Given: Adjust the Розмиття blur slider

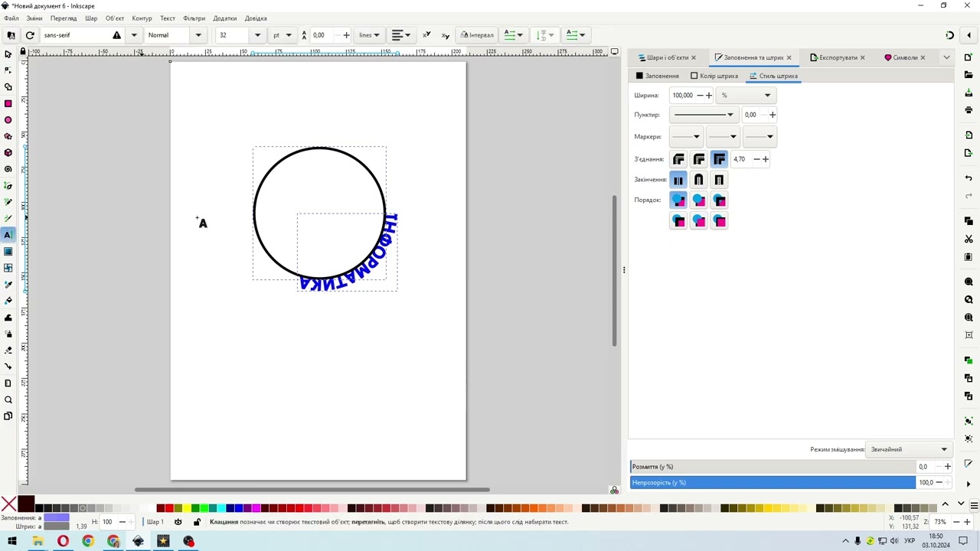Looking at the screenshot, I should click(773, 467).
